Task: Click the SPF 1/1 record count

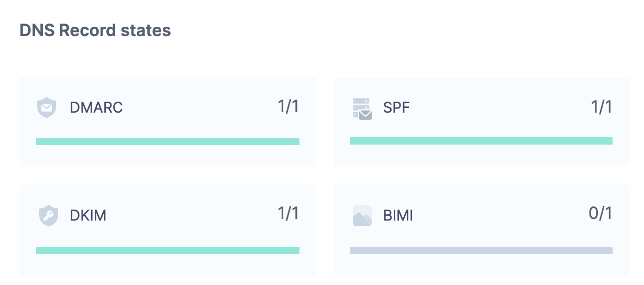Action: pos(601,106)
